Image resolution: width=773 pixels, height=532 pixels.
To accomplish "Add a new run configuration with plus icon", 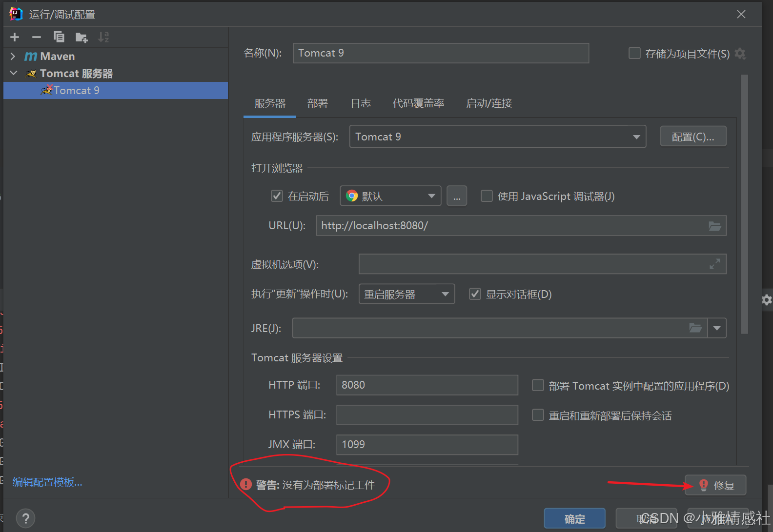I will (15, 37).
